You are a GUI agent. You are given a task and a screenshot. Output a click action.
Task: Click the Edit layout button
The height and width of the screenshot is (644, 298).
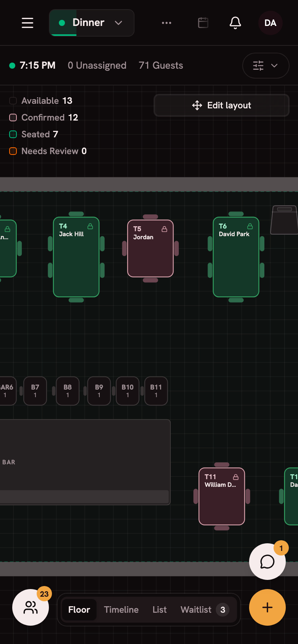tap(222, 105)
